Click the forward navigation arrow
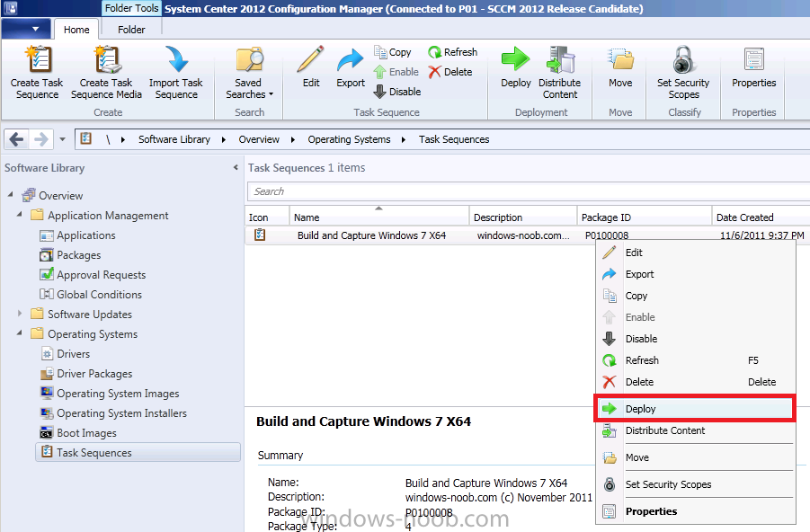Image resolution: width=810 pixels, height=532 pixels. [x=40, y=139]
